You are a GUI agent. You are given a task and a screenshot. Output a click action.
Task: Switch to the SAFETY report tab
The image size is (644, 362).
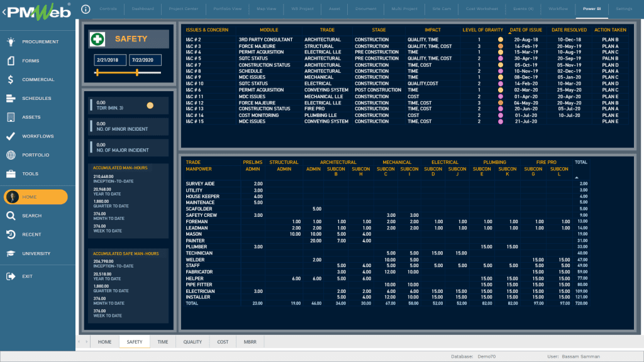click(x=135, y=342)
